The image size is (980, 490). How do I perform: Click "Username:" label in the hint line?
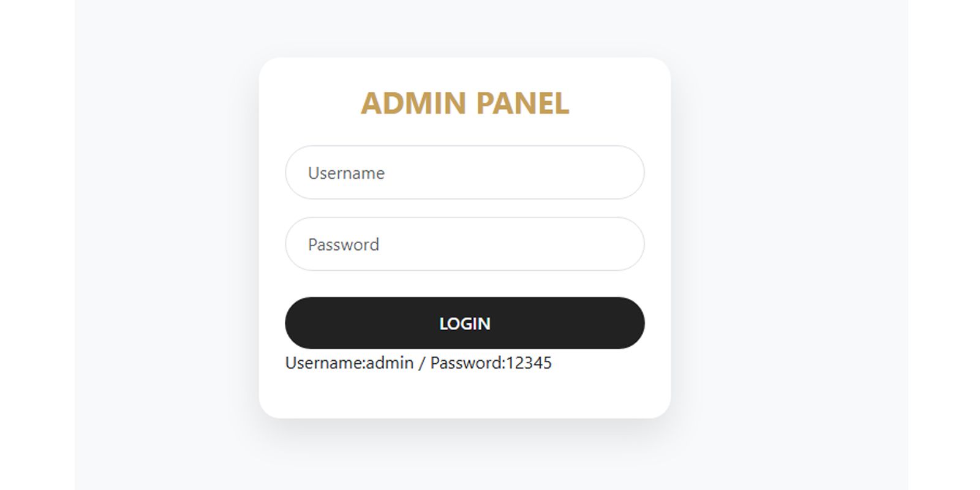point(325,363)
